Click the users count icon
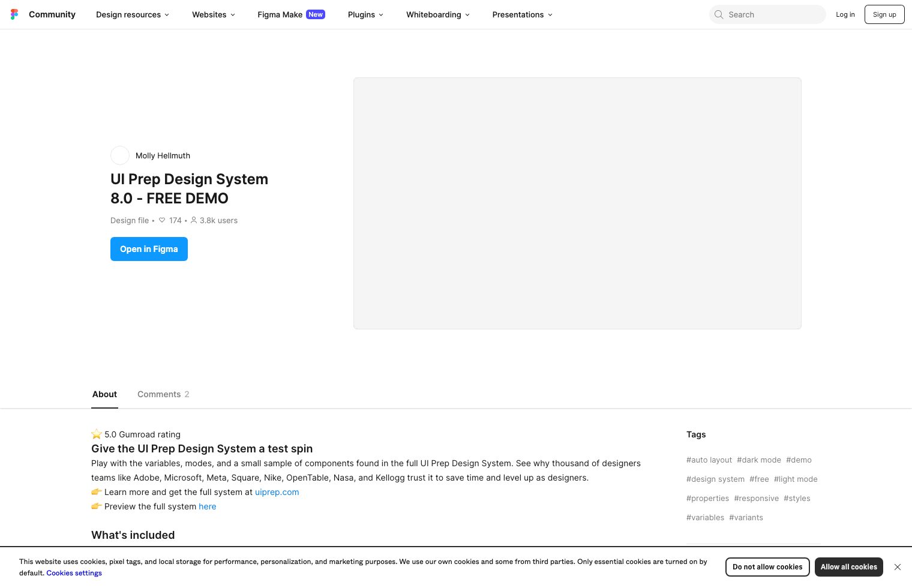 coord(194,220)
